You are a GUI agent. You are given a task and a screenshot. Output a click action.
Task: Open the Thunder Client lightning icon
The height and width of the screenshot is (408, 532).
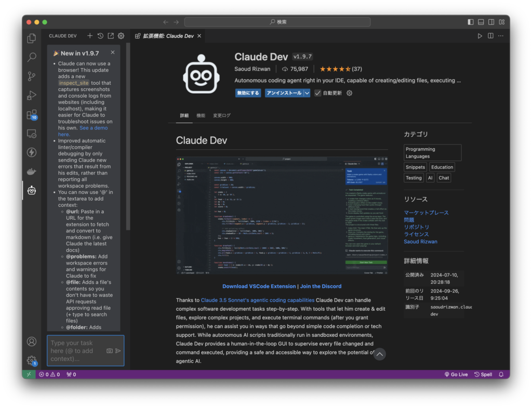click(x=32, y=152)
